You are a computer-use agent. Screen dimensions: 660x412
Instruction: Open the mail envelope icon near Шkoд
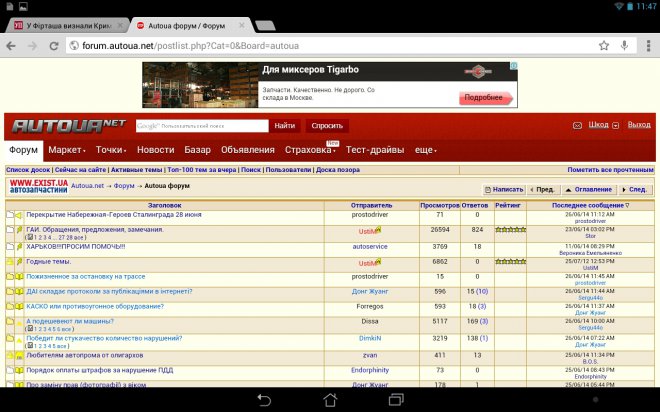577,125
